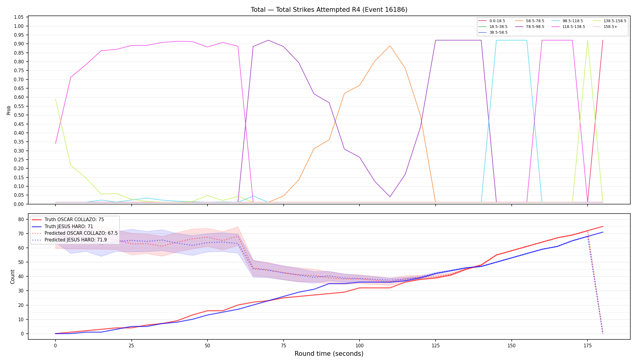This screenshot has height=364, width=637.
Task: Click the '40' count tick label
Action: click(x=22, y=277)
